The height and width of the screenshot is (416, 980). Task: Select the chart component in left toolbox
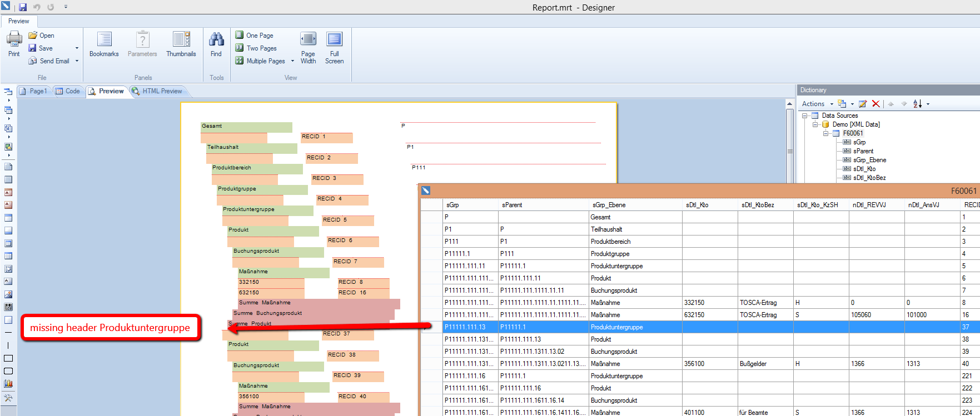coord(8,384)
